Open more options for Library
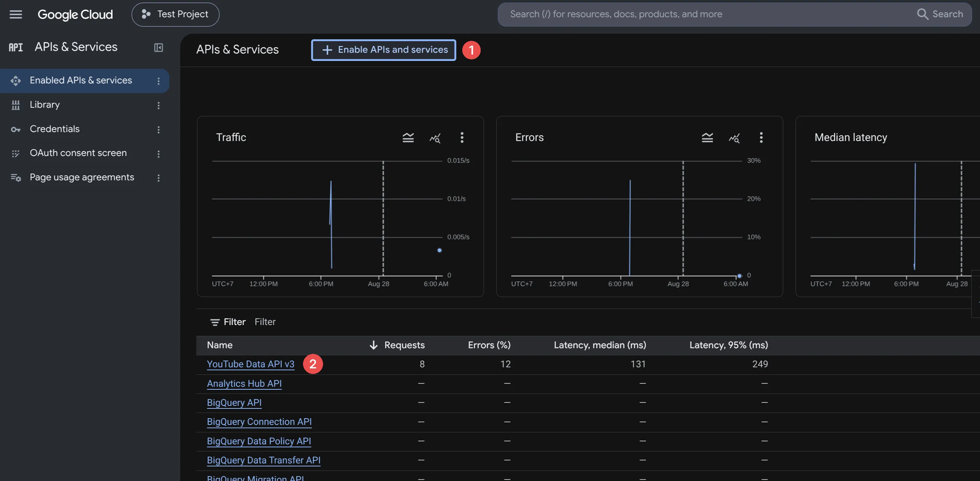 click(159, 105)
